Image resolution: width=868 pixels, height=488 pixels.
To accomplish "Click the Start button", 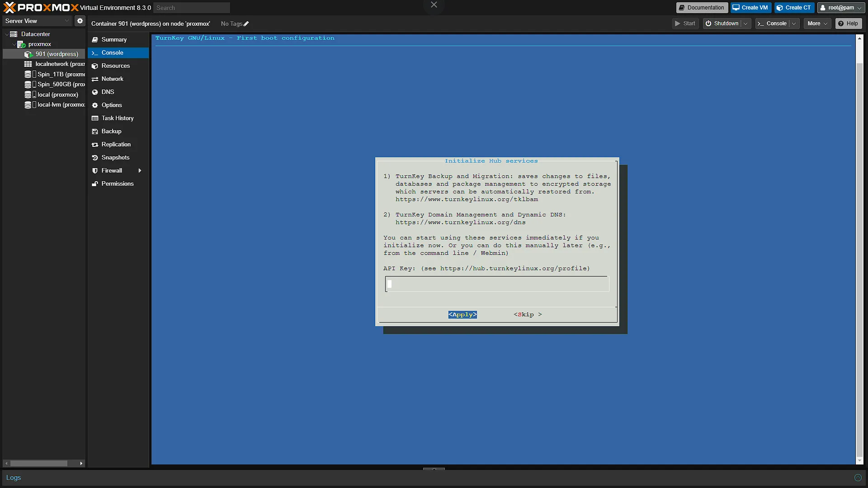I will click(x=685, y=23).
